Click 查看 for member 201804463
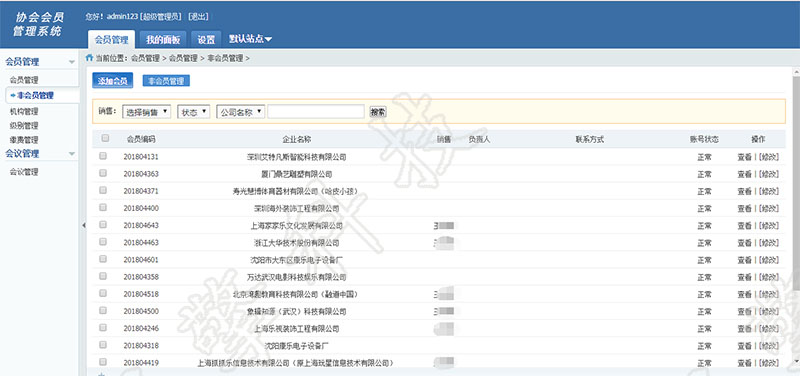800x376 pixels. pyautogui.click(x=744, y=243)
